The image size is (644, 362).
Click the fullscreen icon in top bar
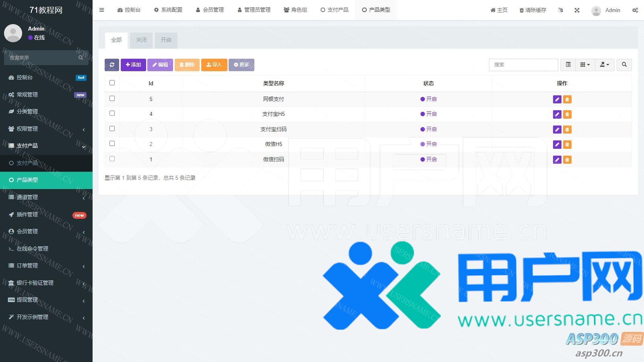(x=577, y=10)
